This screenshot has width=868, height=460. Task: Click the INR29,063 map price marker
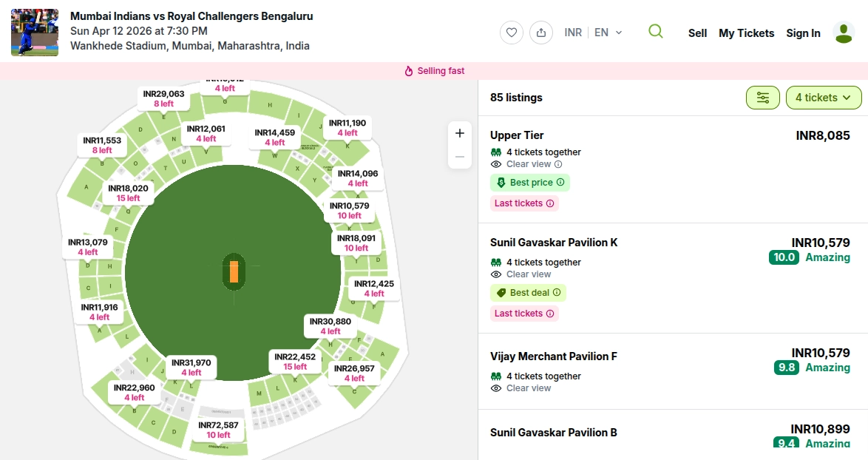164,98
